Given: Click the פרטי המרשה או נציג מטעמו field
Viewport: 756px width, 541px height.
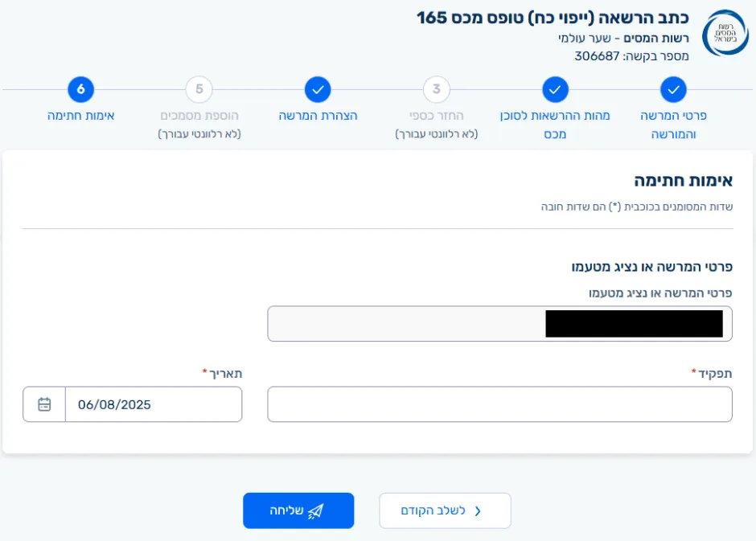Looking at the screenshot, I should pyautogui.click(x=499, y=323).
